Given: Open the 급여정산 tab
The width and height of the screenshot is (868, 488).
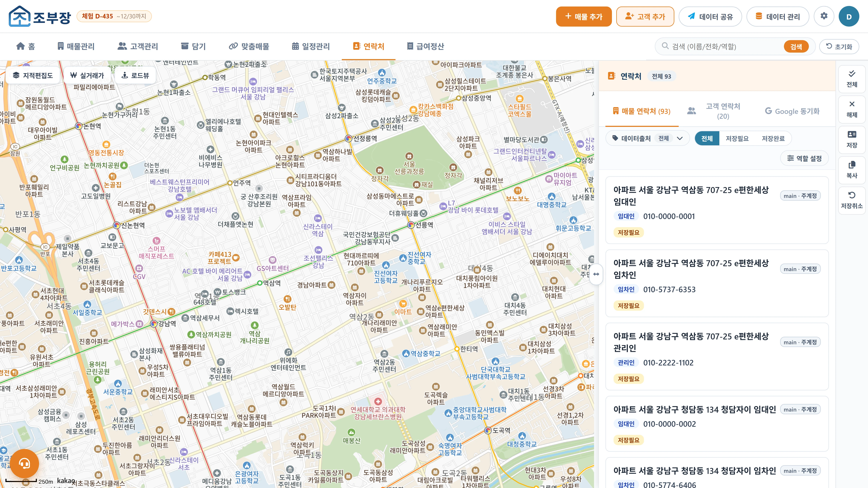Looking at the screenshot, I should pos(426,46).
